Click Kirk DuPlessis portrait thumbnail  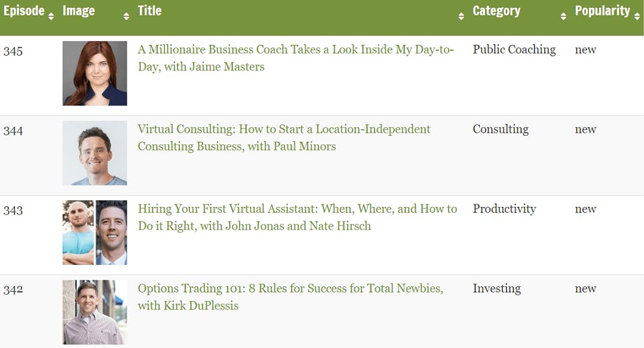(x=95, y=312)
